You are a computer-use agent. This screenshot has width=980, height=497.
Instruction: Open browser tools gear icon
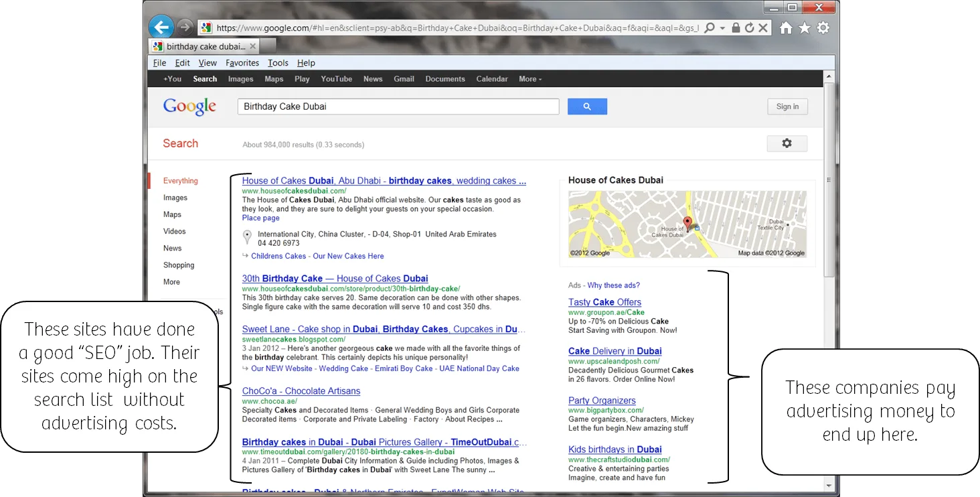coord(823,28)
